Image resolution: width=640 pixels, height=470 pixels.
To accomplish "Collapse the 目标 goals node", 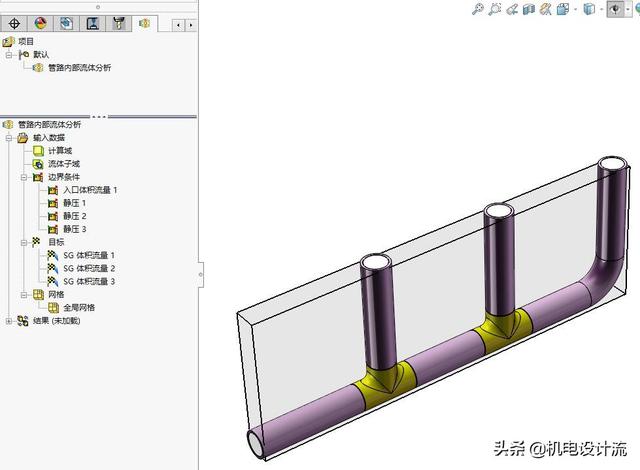I will point(24,243).
